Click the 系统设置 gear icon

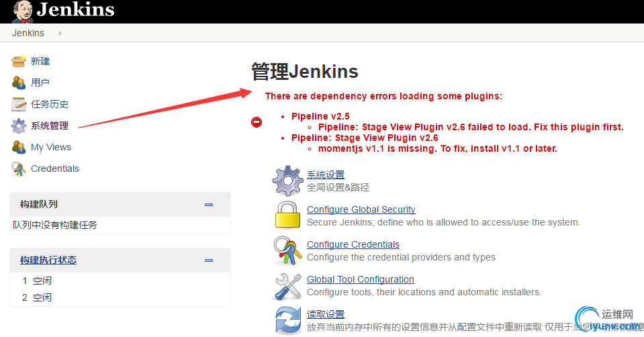(287, 181)
